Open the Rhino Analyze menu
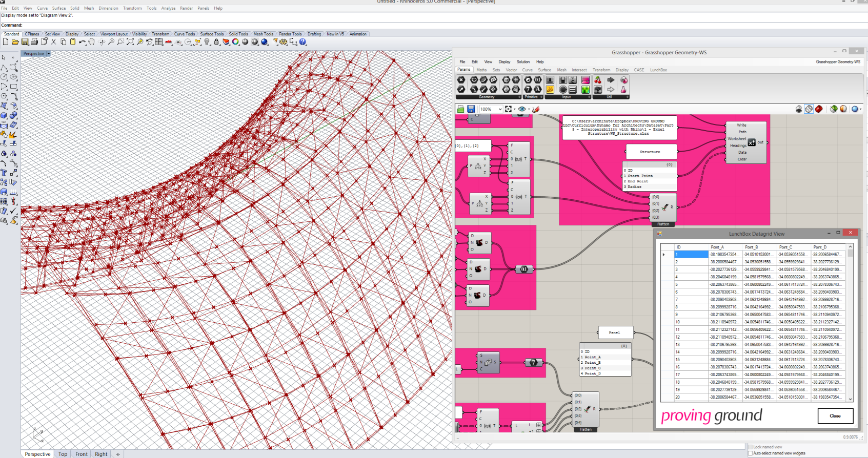This screenshot has width=868, height=458. (x=168, y=8)
